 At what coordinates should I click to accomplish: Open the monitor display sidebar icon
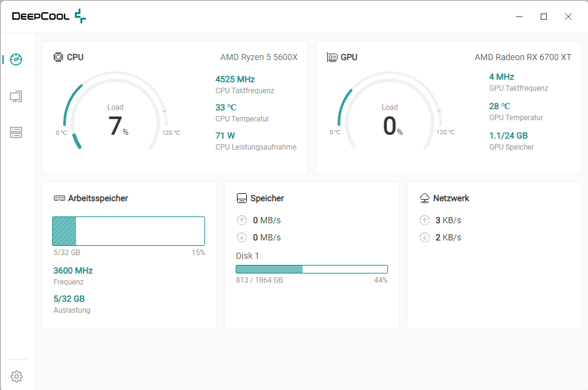click(17, 96)
